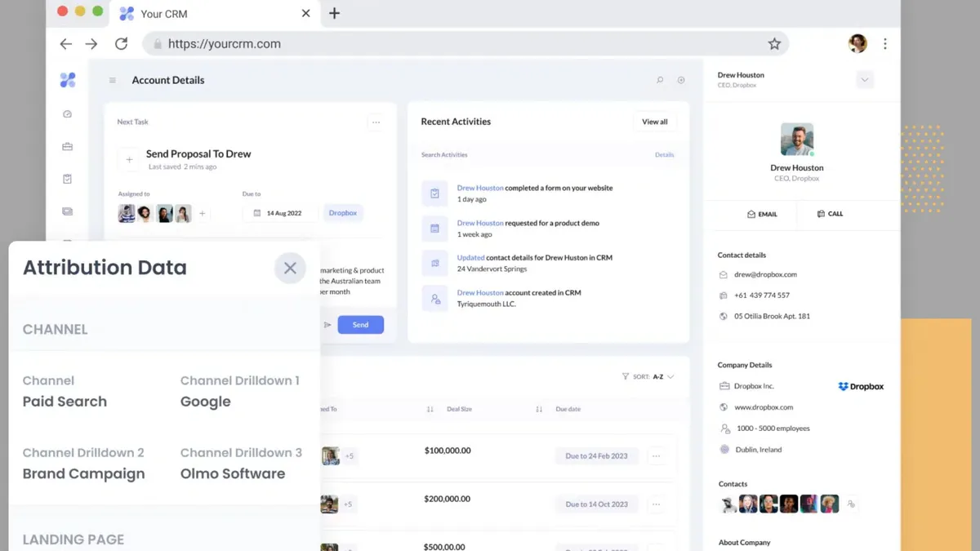Click the dashboard gauge icon in sidebar

click(x=68, y=114)
